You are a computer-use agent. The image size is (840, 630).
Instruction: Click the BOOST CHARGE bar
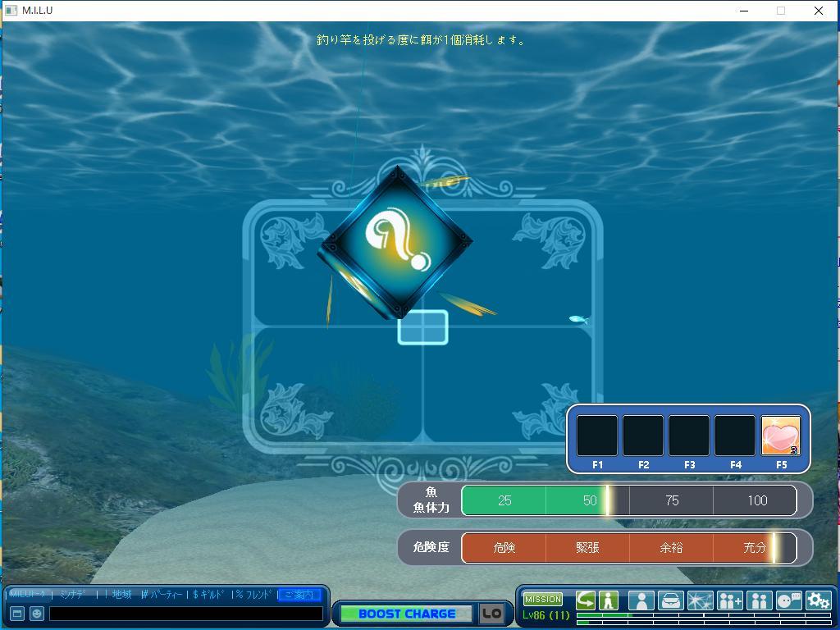tap(406, 614)
